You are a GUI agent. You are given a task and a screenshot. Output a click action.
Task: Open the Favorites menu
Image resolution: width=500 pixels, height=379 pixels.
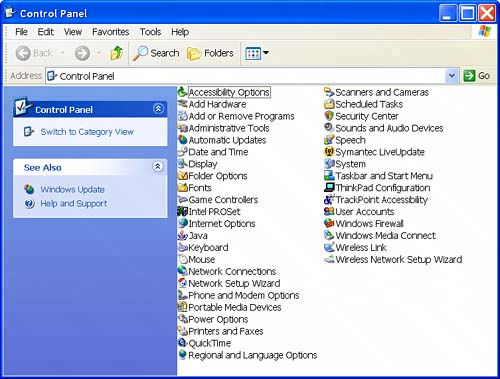coord(111,32)
